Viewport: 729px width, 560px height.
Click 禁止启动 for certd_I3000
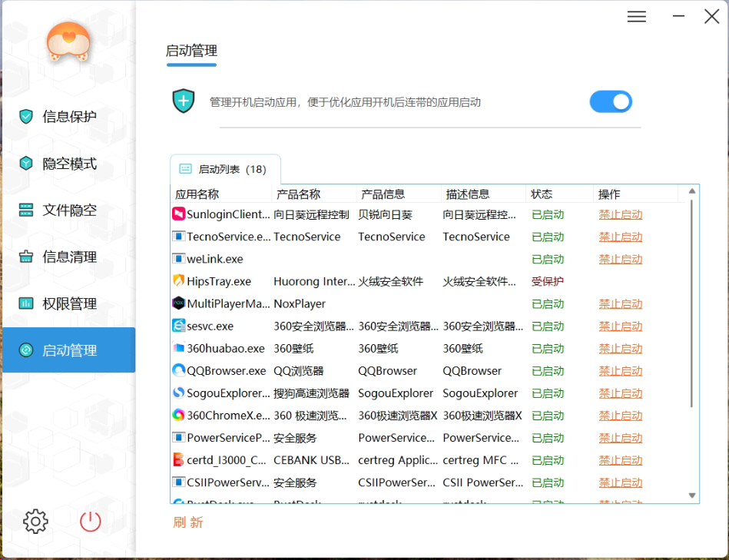(620, 460)
